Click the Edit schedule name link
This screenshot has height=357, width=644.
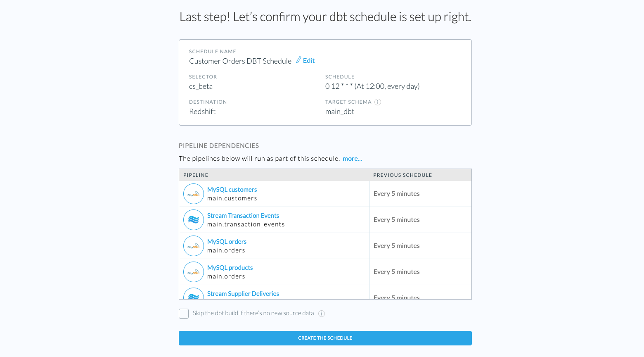point(309,61)
